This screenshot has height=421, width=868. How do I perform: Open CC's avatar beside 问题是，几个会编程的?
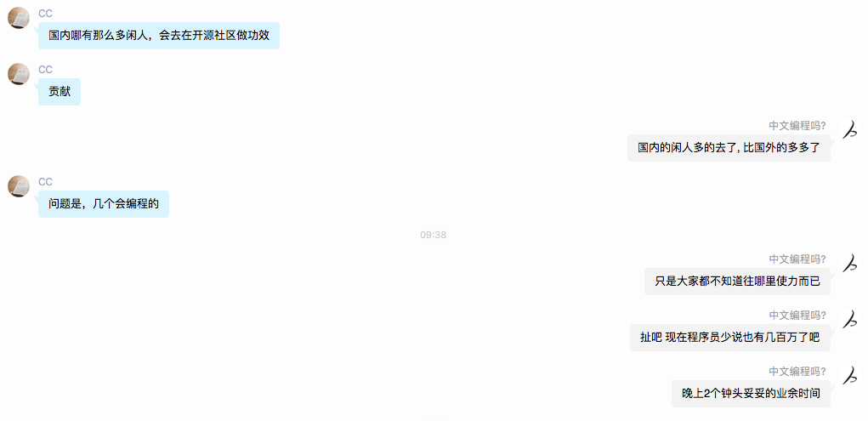pyautogui.click(x=18, y=186)
